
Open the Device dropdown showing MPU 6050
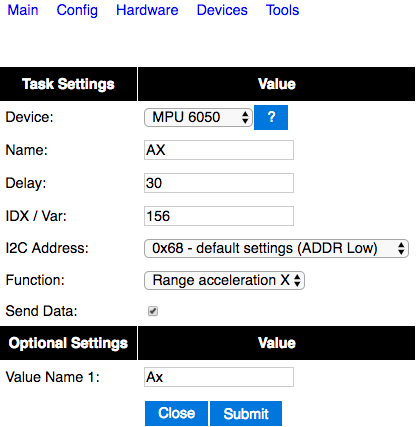(198, 117)
